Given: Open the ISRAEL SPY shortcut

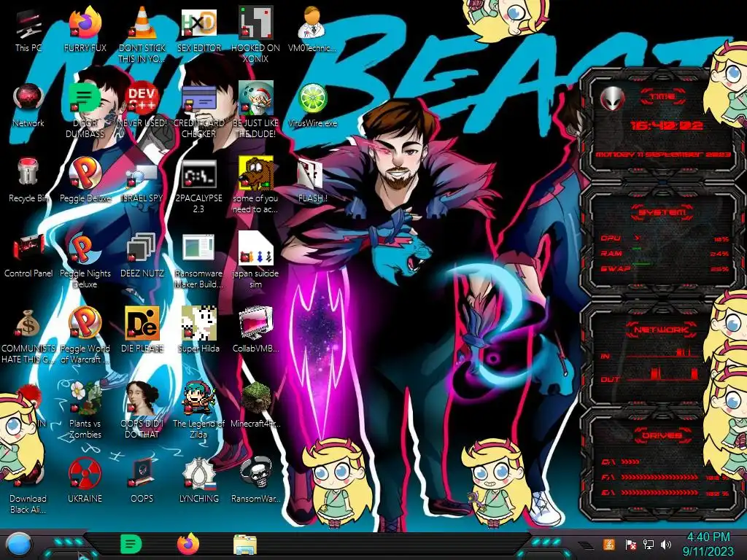Looking at the screenshot, I should pos(142,183).
